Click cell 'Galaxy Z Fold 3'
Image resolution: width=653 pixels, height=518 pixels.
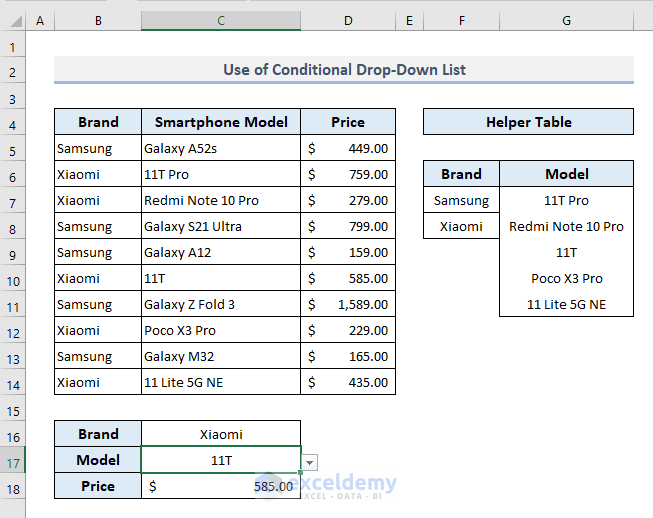click(221, 304)
